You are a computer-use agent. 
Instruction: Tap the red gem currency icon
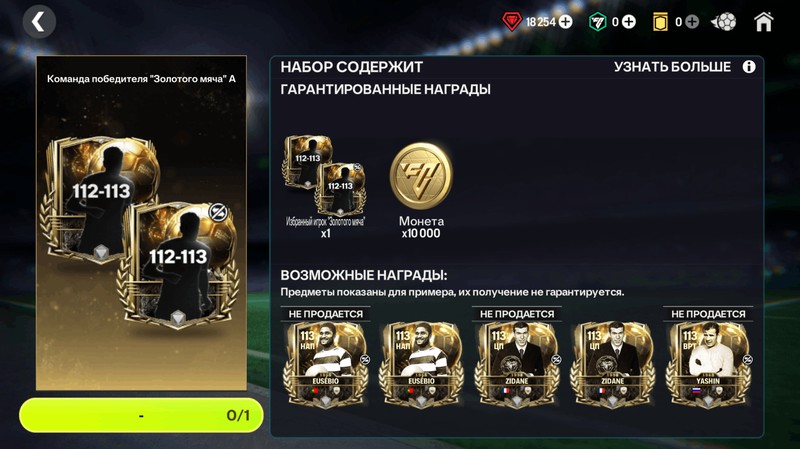pos(512,22)
